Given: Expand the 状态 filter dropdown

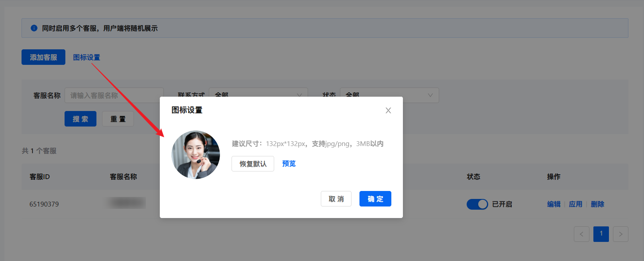Looking at the screenshot, I should [389, 95].
